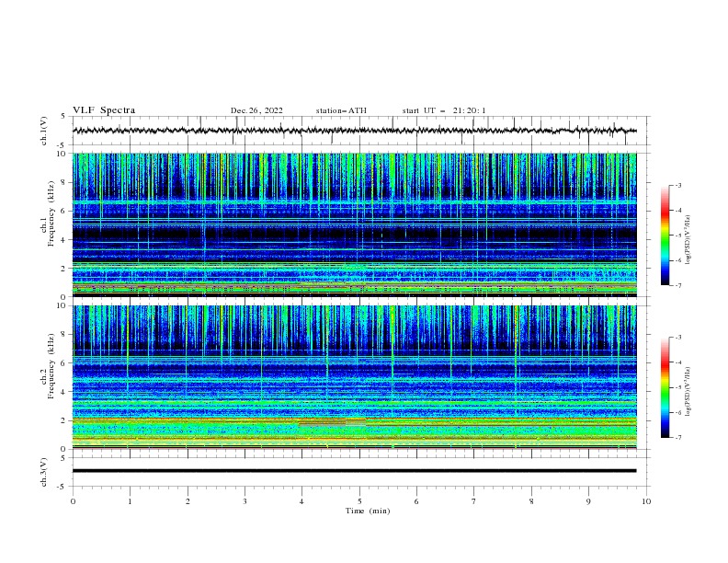
Task: Click the "ch.3(V)" axis label
Action: (44, 472)
